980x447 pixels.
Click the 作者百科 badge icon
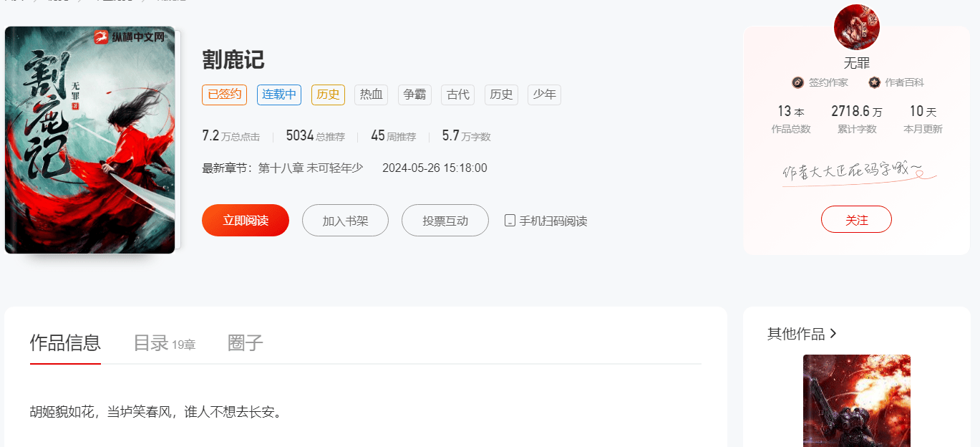[874, 82]
